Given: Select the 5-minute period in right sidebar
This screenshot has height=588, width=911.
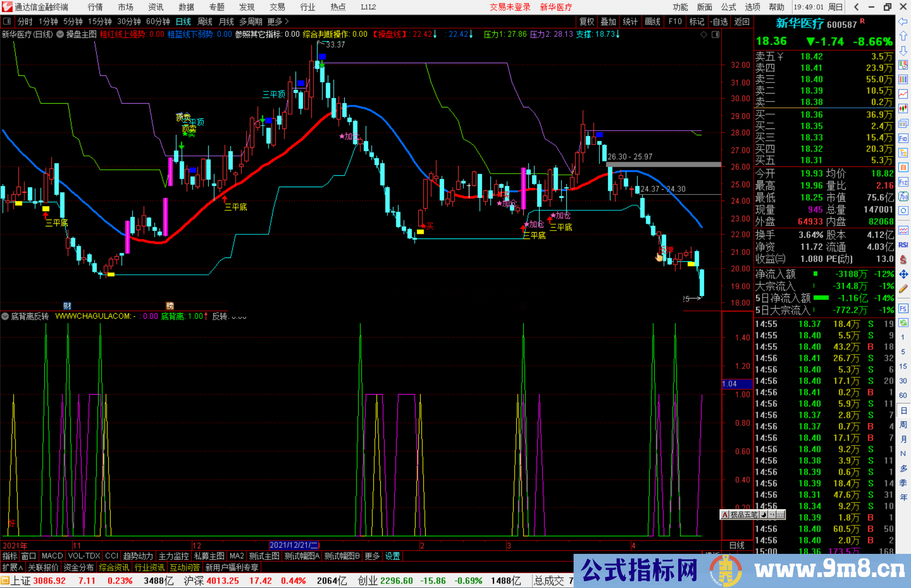Looking at the screenshot, I should (903, 352).
